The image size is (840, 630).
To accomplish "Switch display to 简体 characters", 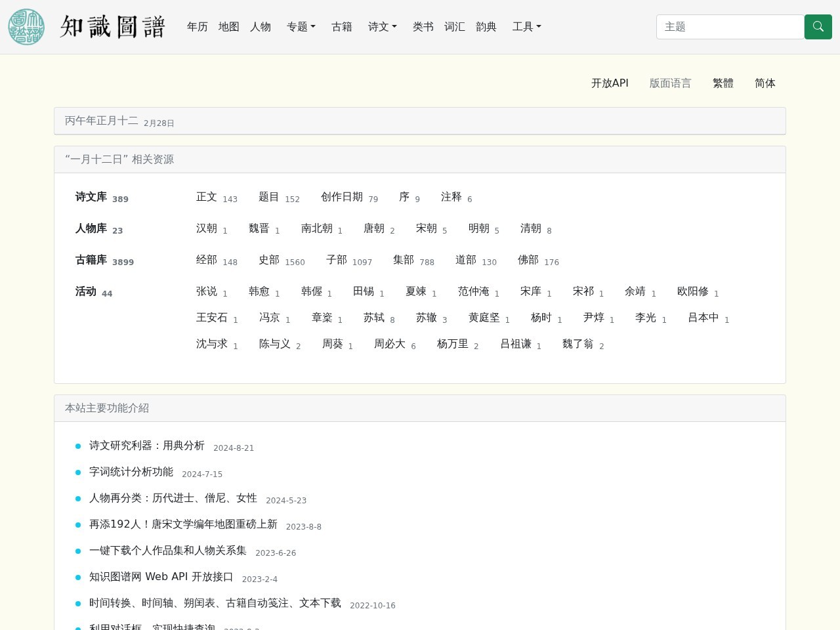I will pyautogui.click(x=765, y=83).
